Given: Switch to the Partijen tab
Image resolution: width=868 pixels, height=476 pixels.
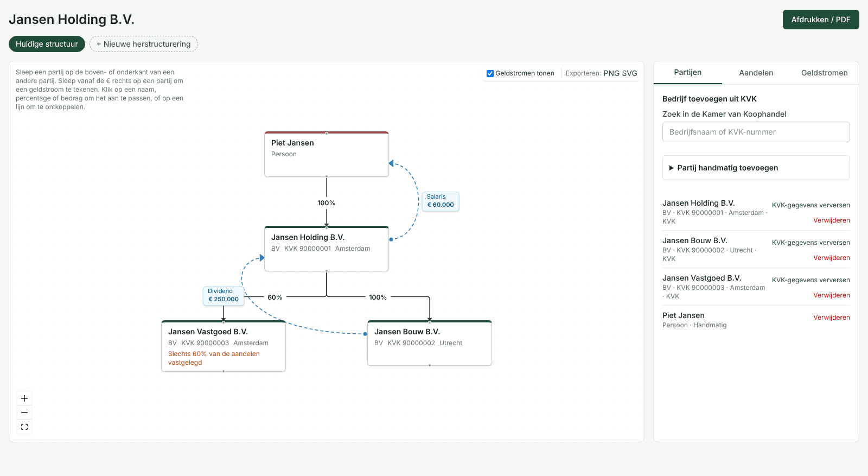Looking at the screenshot, I should point(687,73).
